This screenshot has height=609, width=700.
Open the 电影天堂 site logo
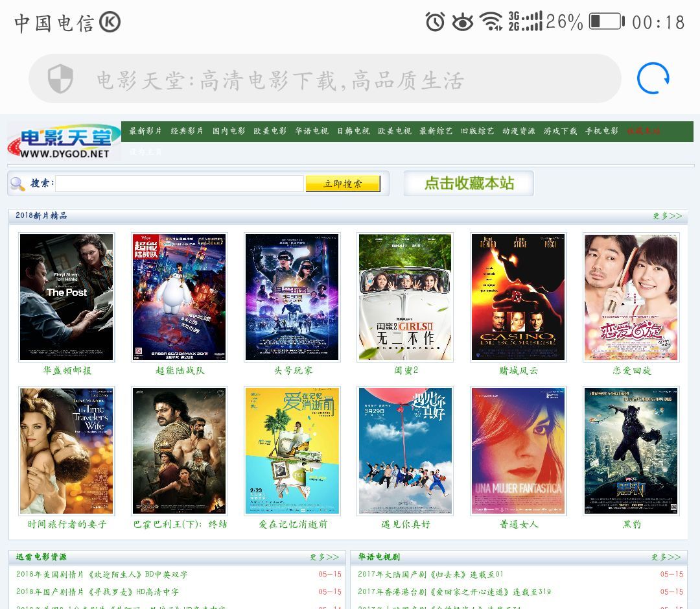pyautogui.click(x=64, y=142)
